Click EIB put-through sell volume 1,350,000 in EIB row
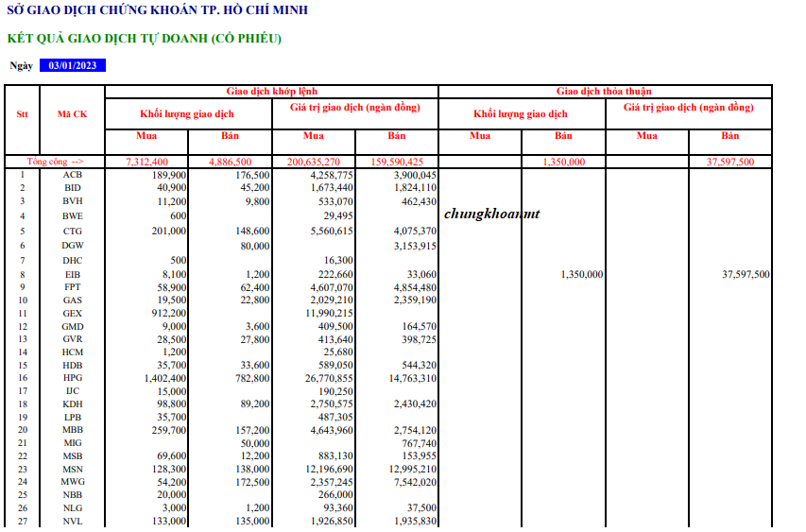Image resolution: width=806 pixels, height=532 pixels. pos(582,274)
